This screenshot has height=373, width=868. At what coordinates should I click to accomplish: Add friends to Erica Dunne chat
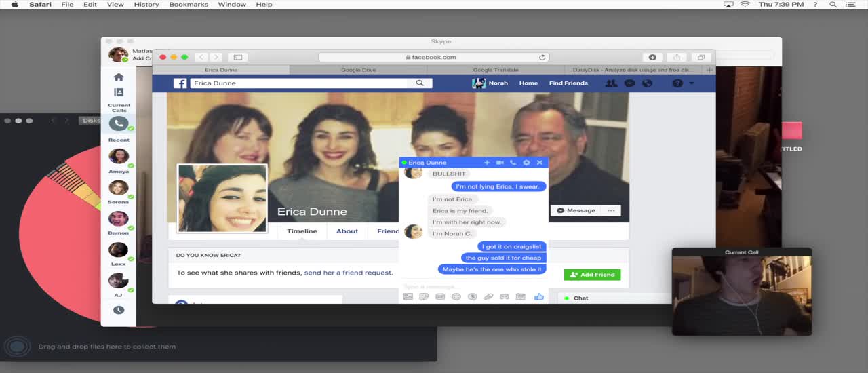tap(487, 163)
